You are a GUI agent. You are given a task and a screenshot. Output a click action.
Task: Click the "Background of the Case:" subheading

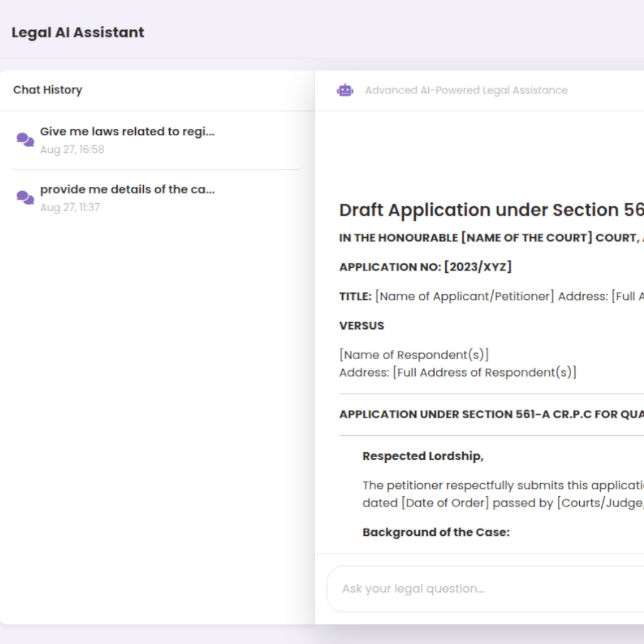[x=436, y=533]
